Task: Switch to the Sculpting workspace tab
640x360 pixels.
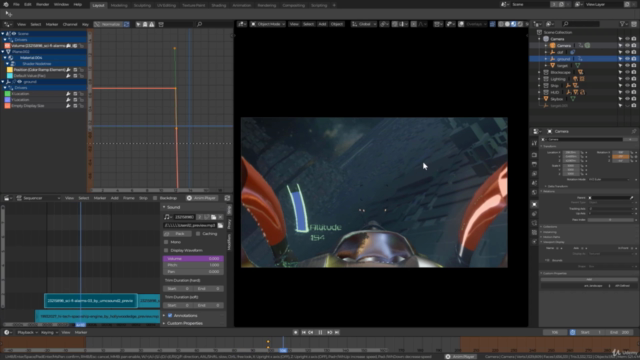Action: 142,5
